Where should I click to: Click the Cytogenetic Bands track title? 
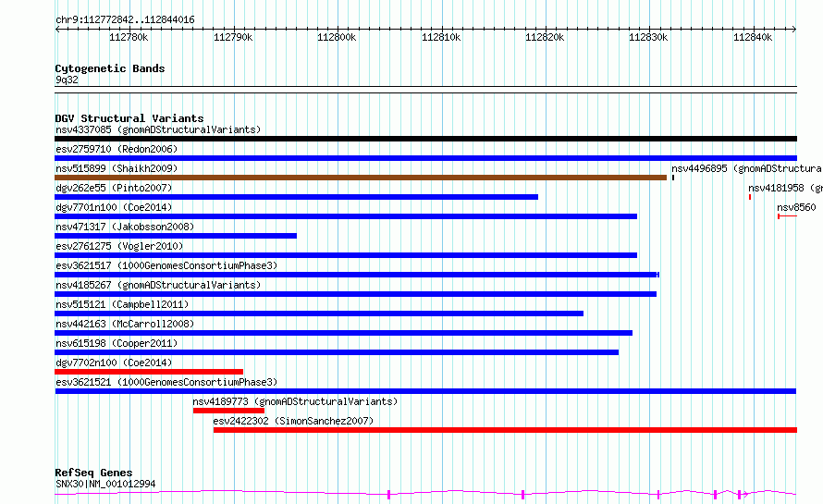pyautogui.click(x=110, y=68)
